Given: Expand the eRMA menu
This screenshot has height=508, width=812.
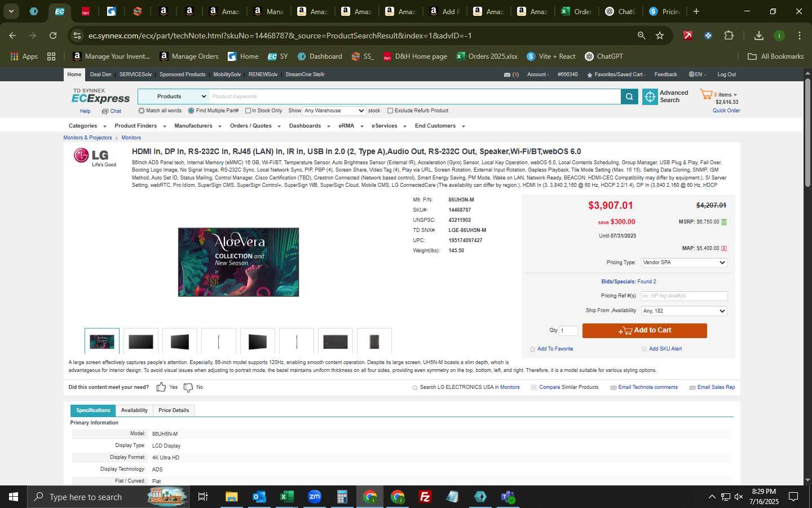Looking at the screenshot, I should point(351,126).
